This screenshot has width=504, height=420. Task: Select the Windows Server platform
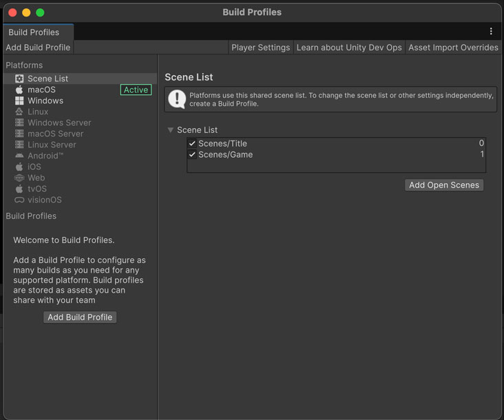click(80, 123)
